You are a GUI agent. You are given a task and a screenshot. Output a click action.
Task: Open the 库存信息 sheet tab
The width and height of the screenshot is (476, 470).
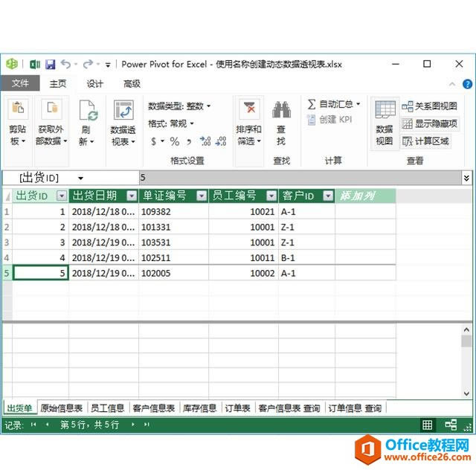200,408
